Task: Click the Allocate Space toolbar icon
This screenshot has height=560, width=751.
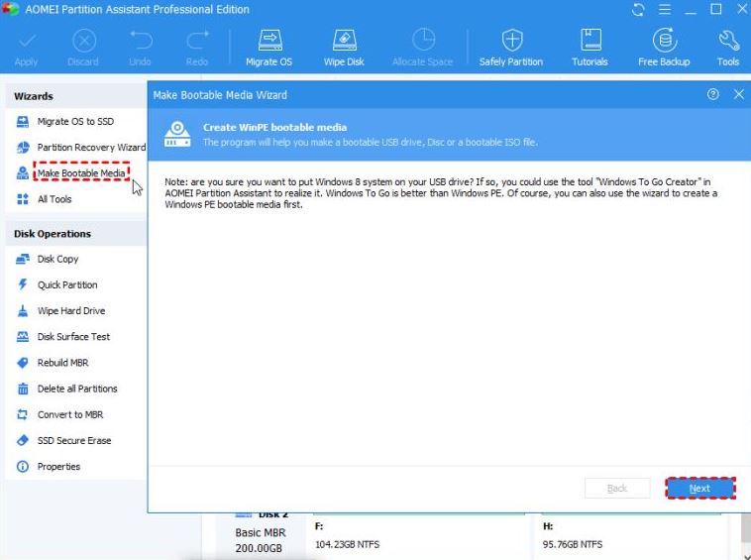Action: click(x=424, y=40)
